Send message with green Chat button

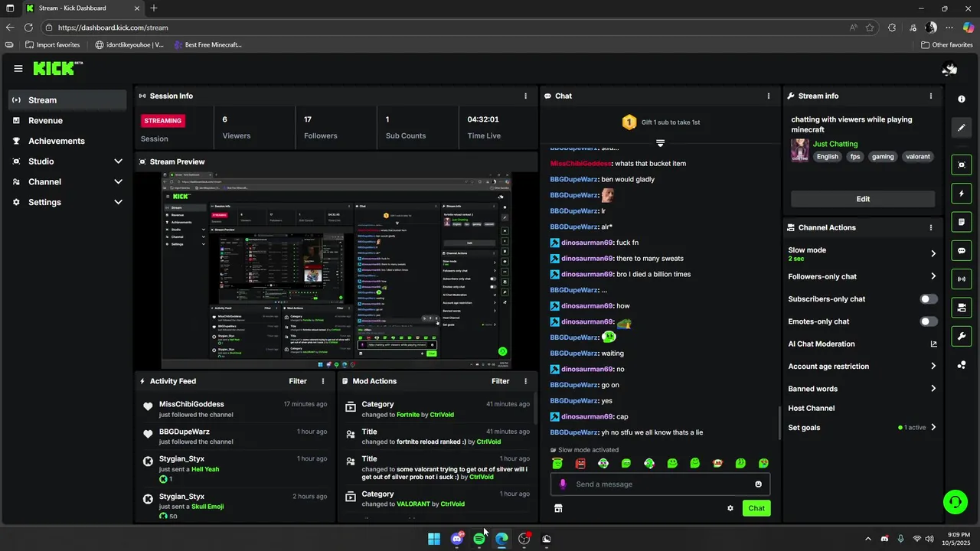756,508
